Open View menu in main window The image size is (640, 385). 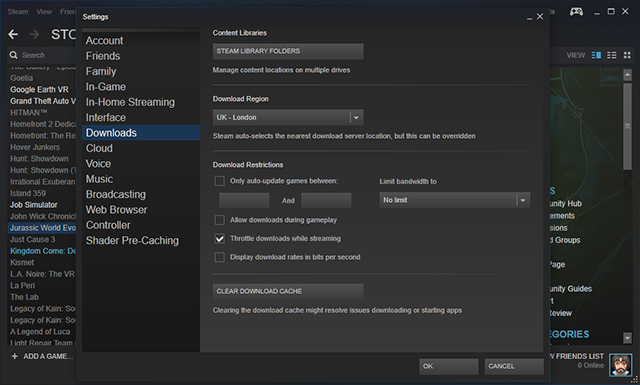(44, 11)
